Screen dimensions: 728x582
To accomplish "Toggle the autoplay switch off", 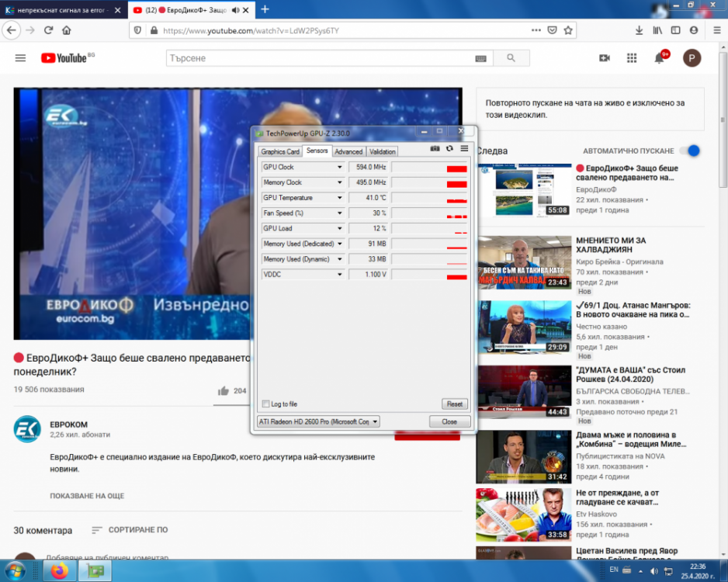I will pyautogui.click(x=690, y=151).
